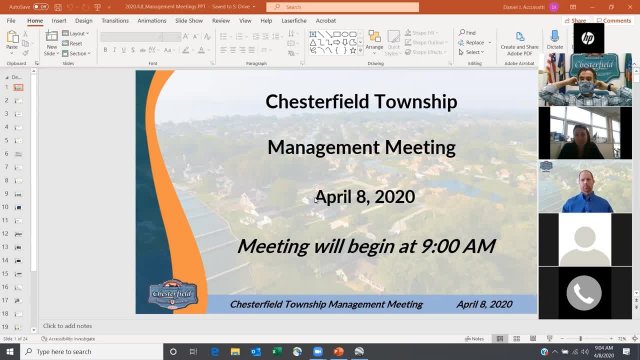Screen dimensions: 640x360
Task: Open the File menu tab
Action: tap(11, 20)
